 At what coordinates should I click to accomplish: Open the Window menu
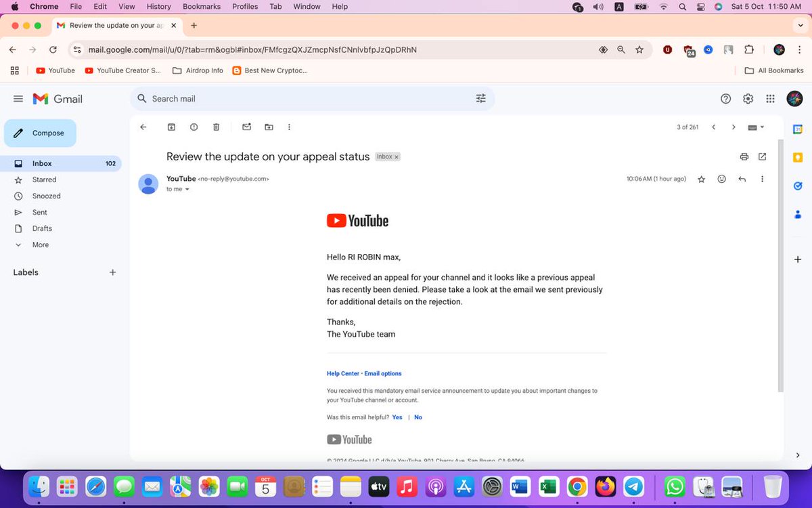[x=307, y=7]
